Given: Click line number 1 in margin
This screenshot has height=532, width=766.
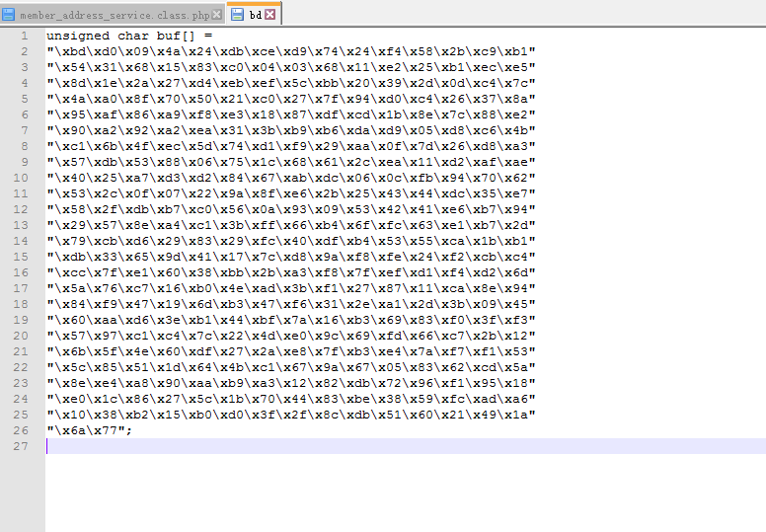Looking at the screenshot, I should (x=25, y=36).
